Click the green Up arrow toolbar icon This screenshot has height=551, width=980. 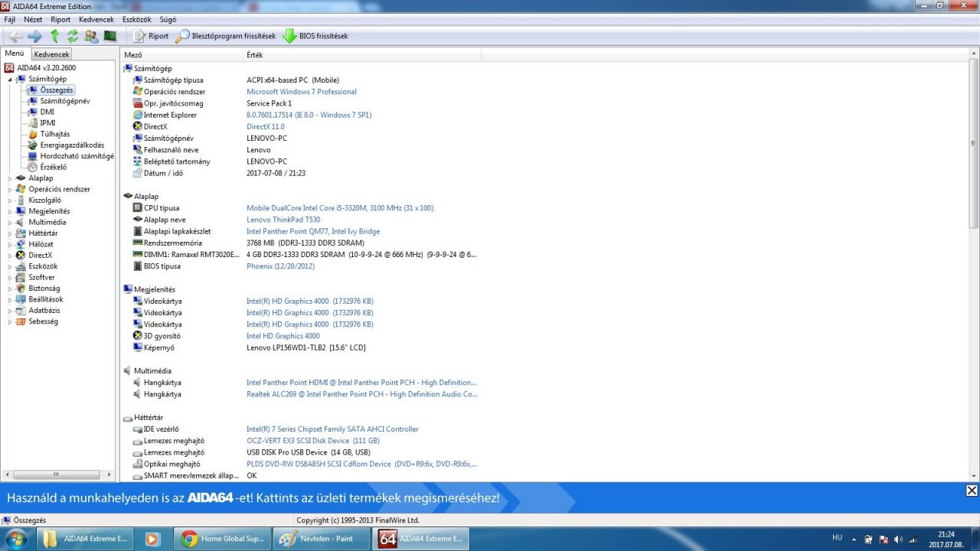(x=54, y=36)
